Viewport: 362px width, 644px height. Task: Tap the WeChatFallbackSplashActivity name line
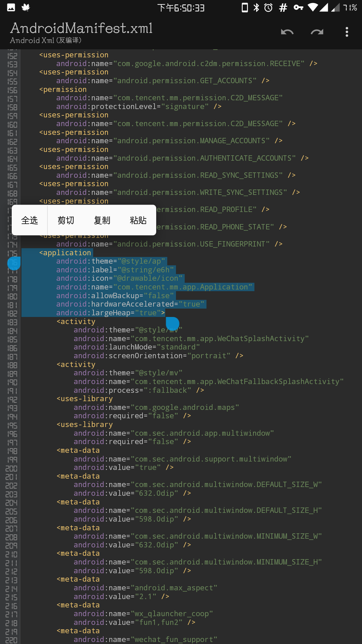(x=209, y=382)
